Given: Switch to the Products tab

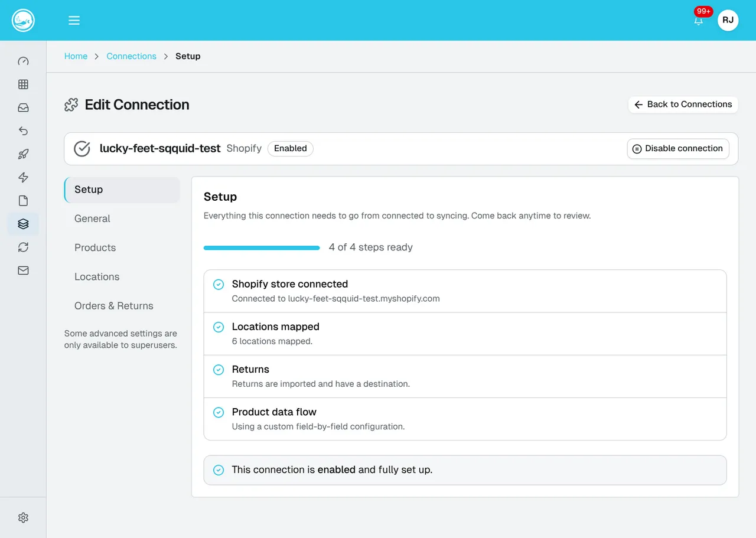Looking at the screenshot, I should [122, 248].
